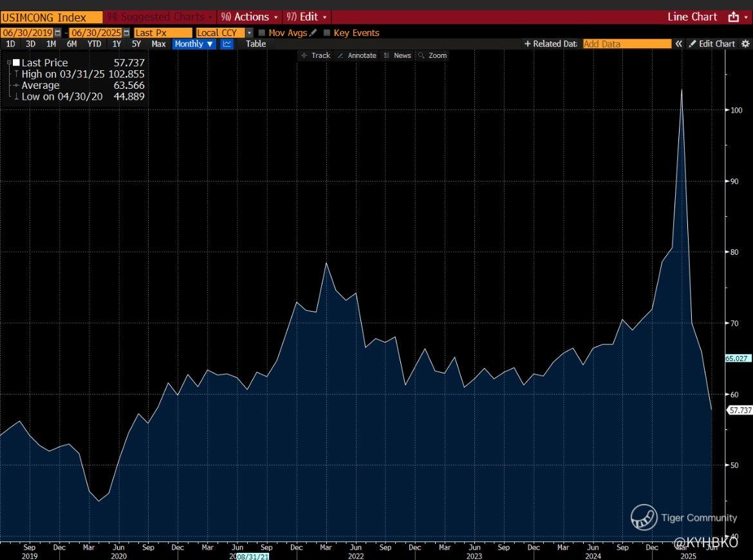Click the white Last Price color swatch
Viewport: 753px width, 560px height.
(x=16, y=63)
